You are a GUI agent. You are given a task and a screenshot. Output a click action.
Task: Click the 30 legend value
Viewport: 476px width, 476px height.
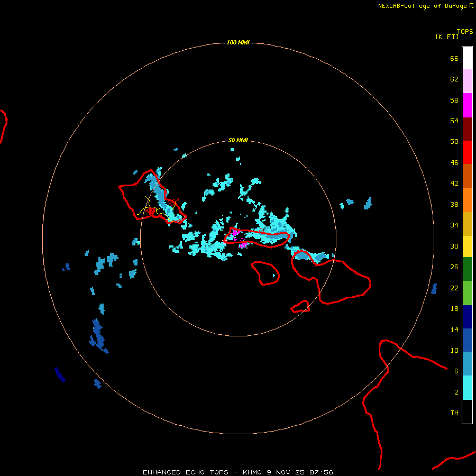(x=454, y=246)
